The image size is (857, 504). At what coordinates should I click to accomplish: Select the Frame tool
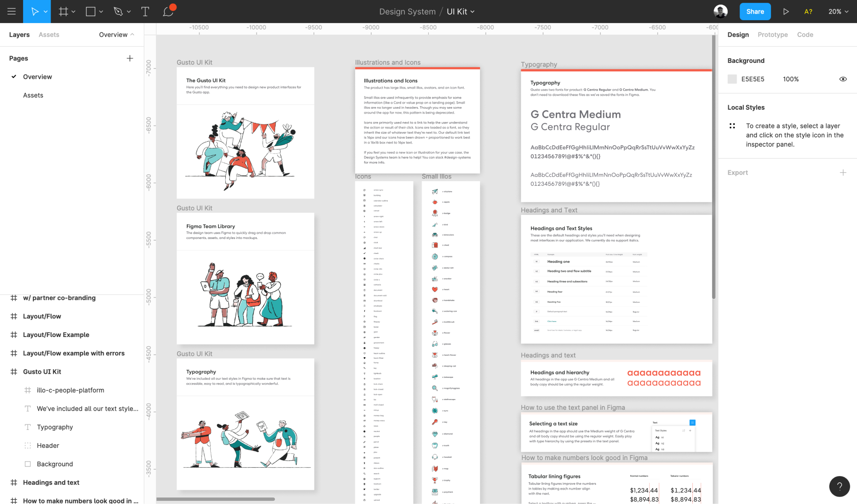(63, 12)
